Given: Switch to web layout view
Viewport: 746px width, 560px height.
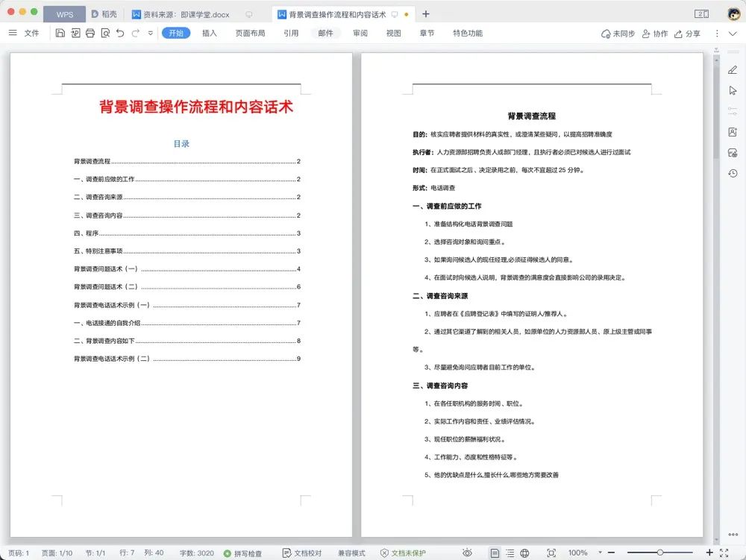Looking at the screenshot, I should pyautogui.click(x=524, y=553).
